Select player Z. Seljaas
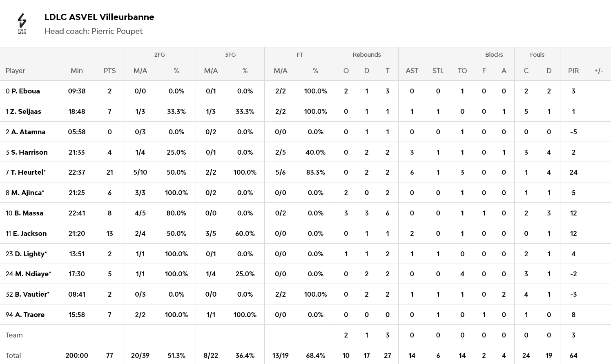The height and width of the screenshot is (364, 611). click(25, 111)
